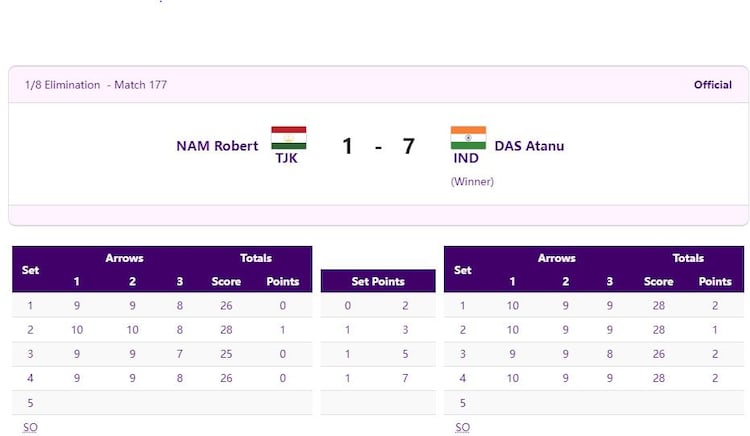The image size is (750, 436).
Task: Click DAS Atanu player name
Action: coord(529,146)
